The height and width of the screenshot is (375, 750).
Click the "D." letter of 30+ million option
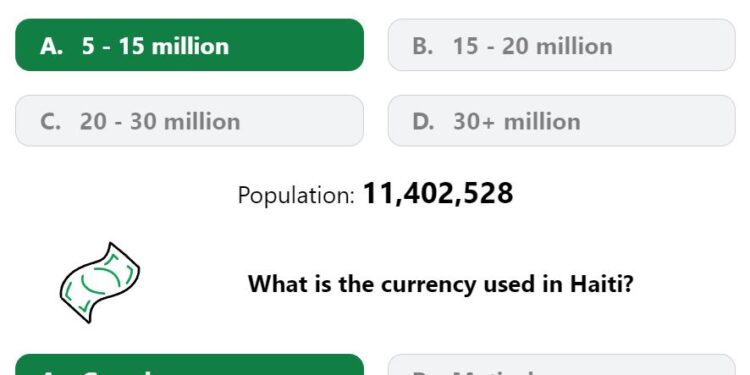pos(423,121)
